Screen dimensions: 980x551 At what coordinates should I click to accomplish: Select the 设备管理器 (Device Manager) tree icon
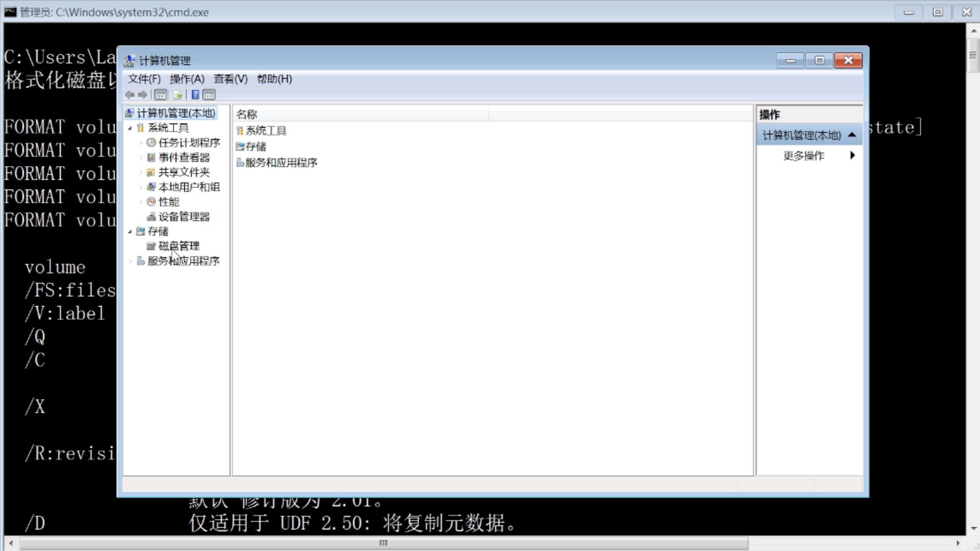tap(151, 217)
